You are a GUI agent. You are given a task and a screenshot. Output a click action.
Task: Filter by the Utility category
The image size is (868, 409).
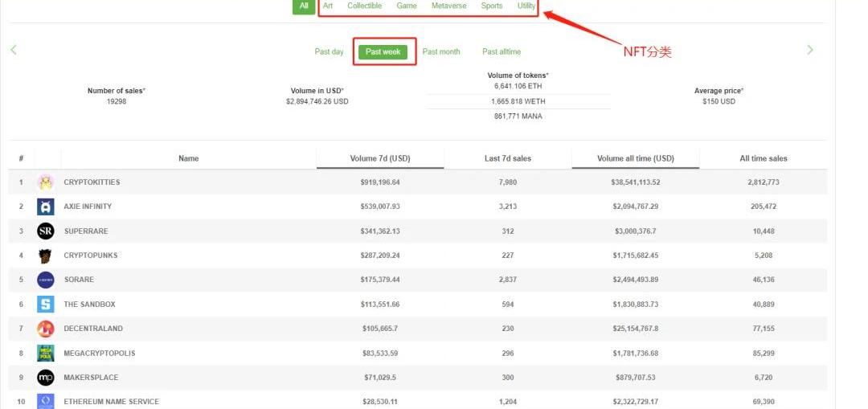click(526, 6)
